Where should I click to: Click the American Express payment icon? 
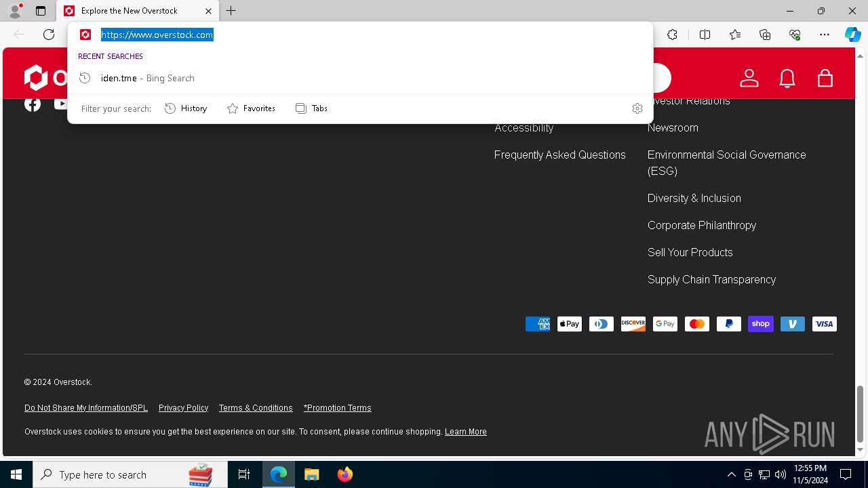538,324
